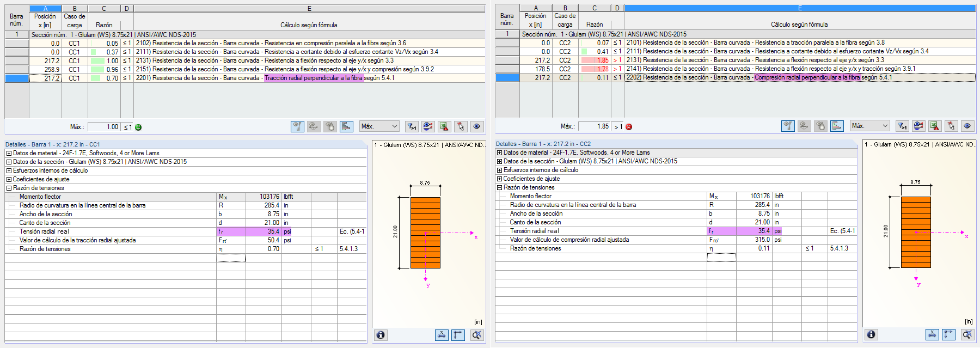Screen dimensions: 980x348
Task: Open section info button in right section preview
Action: [872, 334]
